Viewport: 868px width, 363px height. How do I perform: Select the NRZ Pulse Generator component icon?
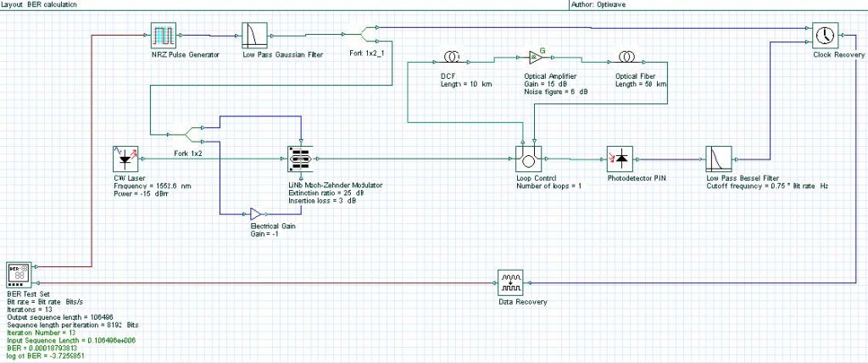(x=164, y=36)
